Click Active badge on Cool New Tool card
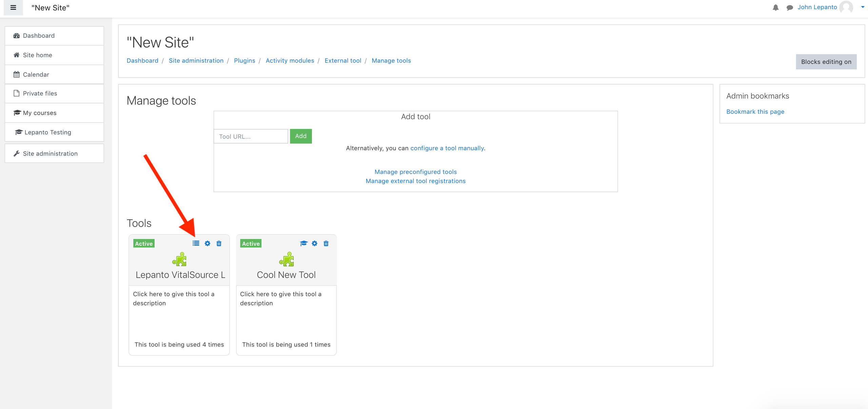The height and width of the screenshot is (409, 868). tap(251, 243)
